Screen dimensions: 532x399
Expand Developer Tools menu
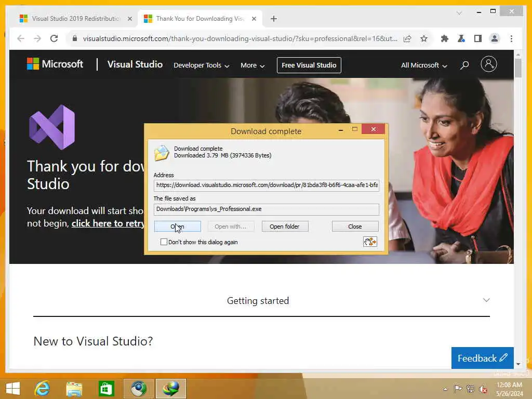click(x=201, y=65)
